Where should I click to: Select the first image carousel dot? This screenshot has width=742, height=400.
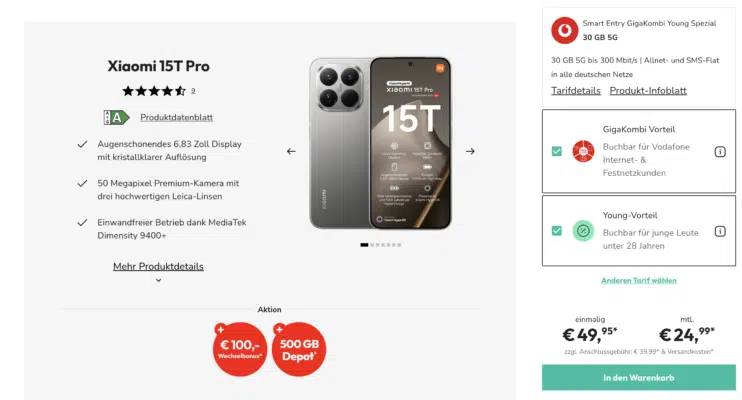(364, 244)
